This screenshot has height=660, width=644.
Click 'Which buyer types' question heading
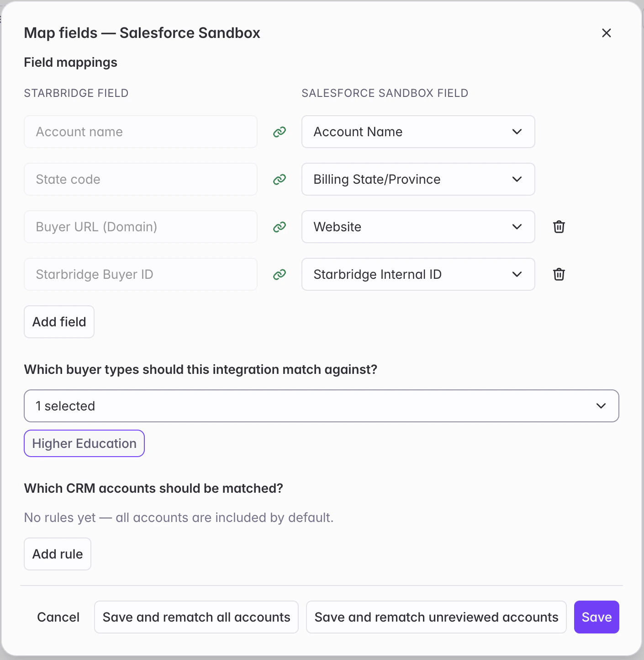coord(201,369)
